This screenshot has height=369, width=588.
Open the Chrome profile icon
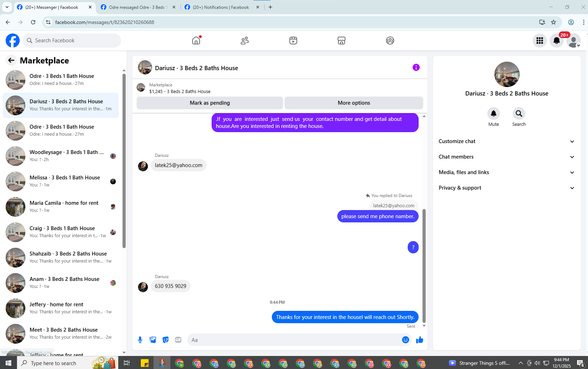point(571,22)
